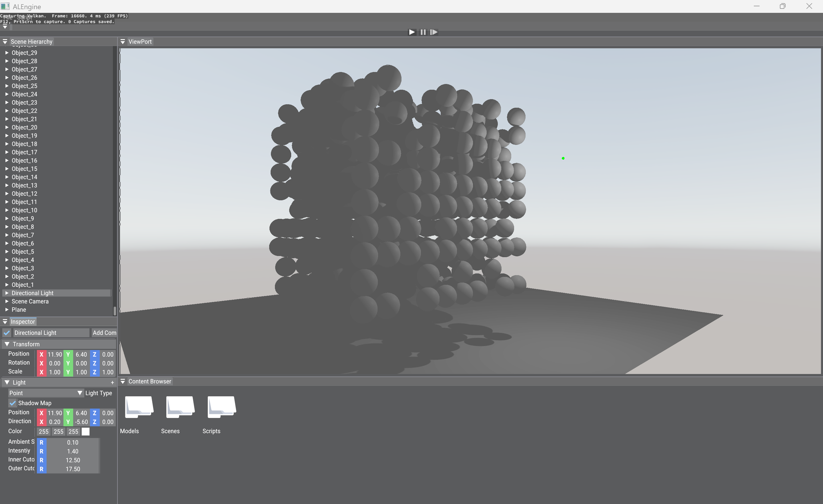Uncheck the Directional Light enabled checkbox
The width and height of the screenshot is (823, 504).
coord(7,333)
